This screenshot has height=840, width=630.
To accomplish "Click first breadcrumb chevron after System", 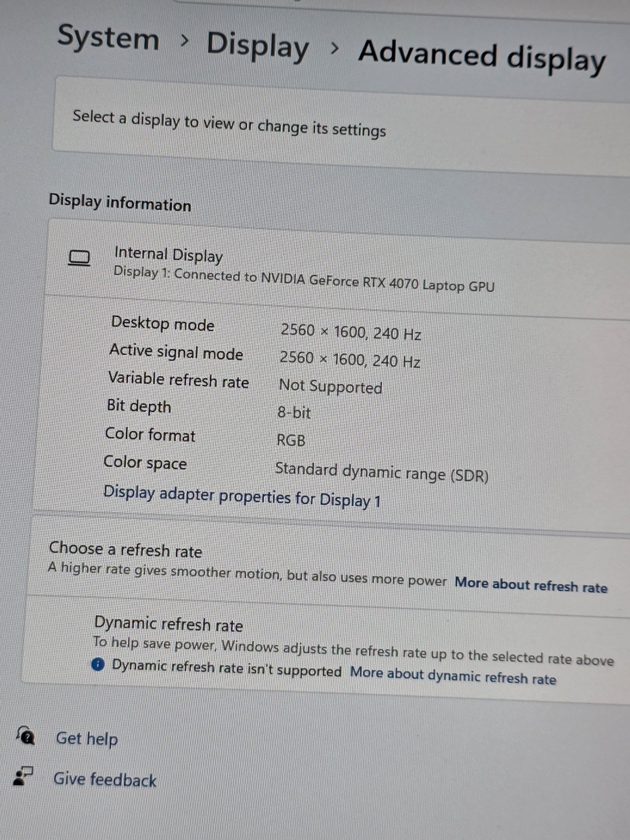I will pyautogui.click(x=184, y=40).
